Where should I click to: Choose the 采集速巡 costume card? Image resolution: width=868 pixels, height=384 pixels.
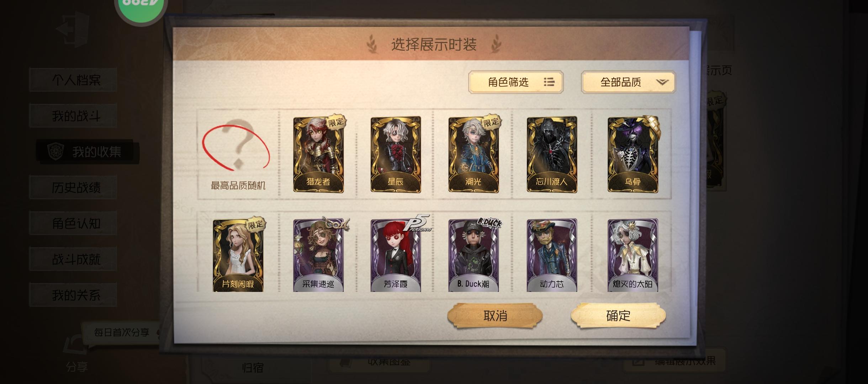click(318, 255)
